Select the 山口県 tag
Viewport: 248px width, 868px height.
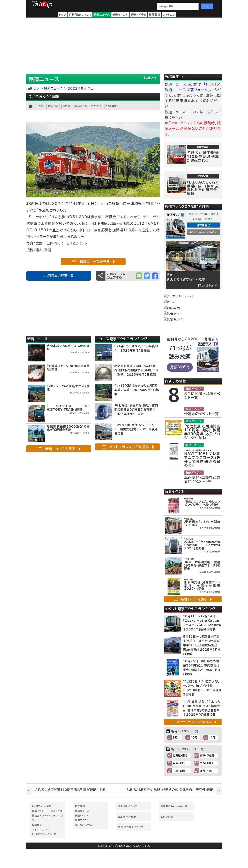(x=39, y=106)
